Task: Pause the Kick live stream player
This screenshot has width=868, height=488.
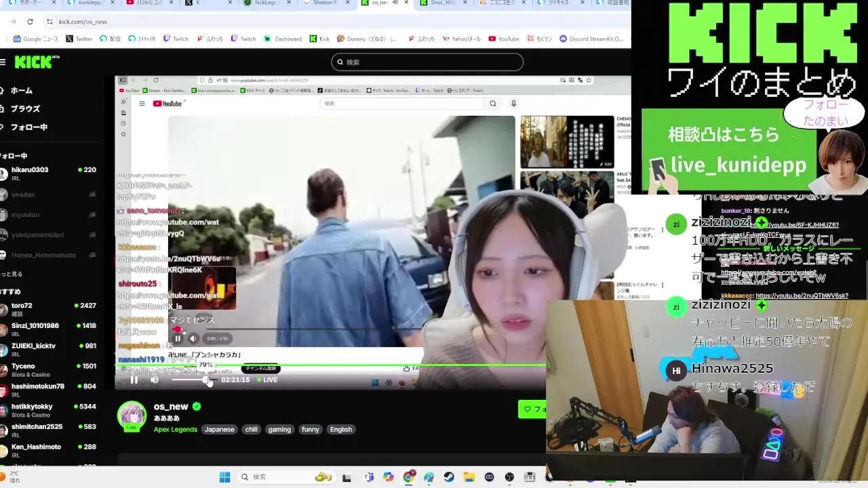Action: (134, 380)
